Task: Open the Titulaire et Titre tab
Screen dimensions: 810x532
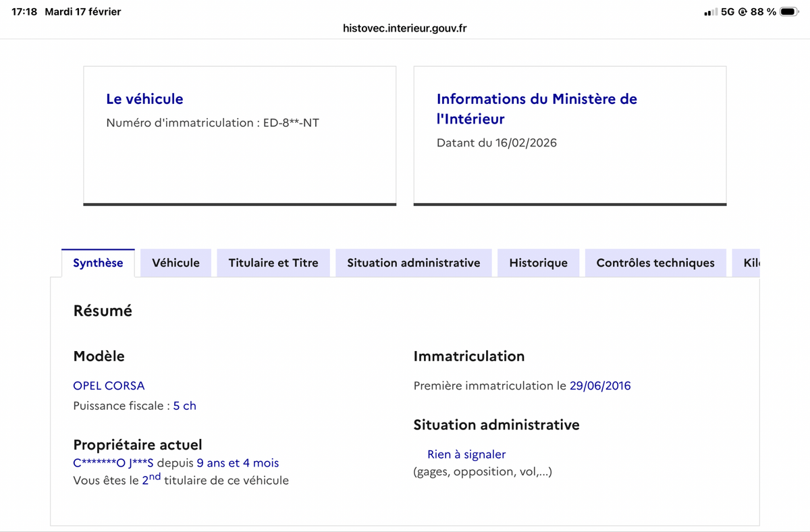Action: tap(273, 263)
